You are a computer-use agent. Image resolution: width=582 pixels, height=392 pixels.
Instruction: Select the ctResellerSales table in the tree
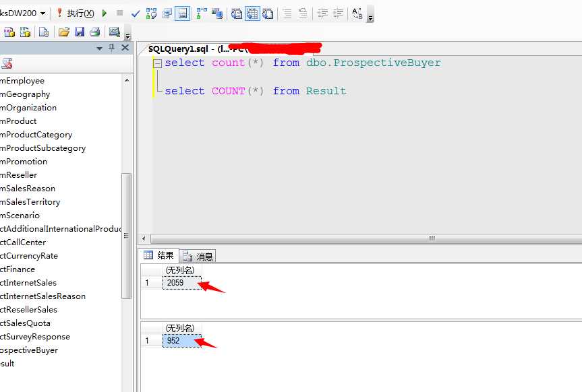[x=29, y=310]
